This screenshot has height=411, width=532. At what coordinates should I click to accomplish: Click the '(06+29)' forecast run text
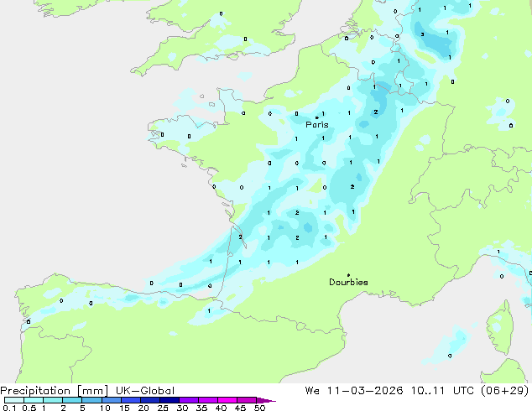click(x=505, y=391)
